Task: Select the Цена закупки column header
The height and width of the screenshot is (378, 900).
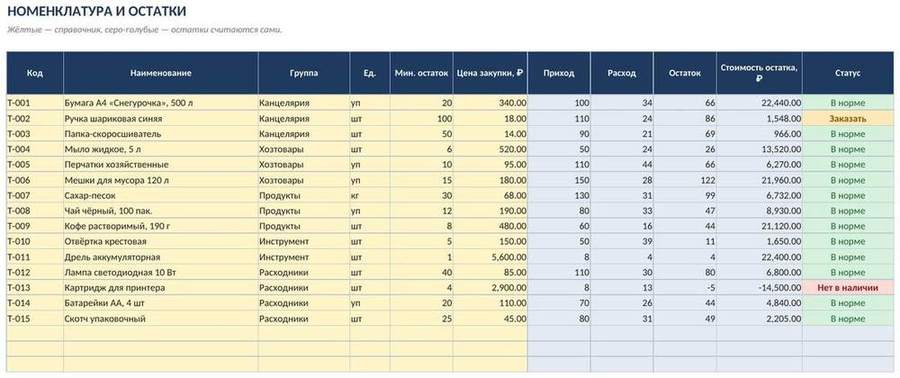Action: tap(490, 73)
